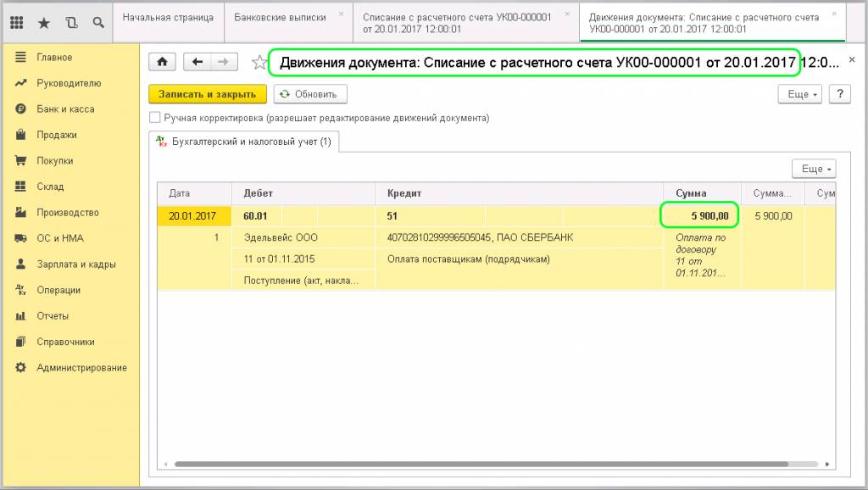Switch to the Банковские выписки tab
Screen dimensions: 868x490
280,17
